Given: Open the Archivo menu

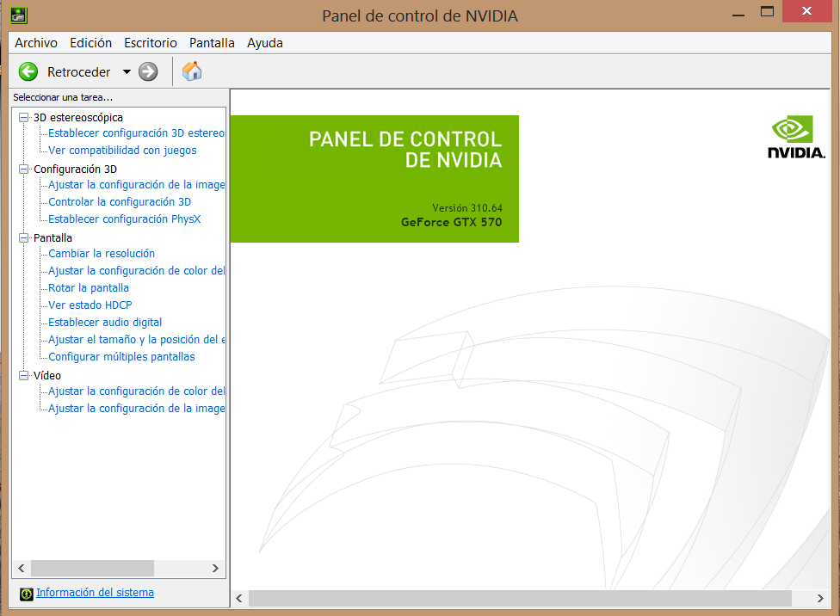Looking at the screenshot, I should coord(36,43).
